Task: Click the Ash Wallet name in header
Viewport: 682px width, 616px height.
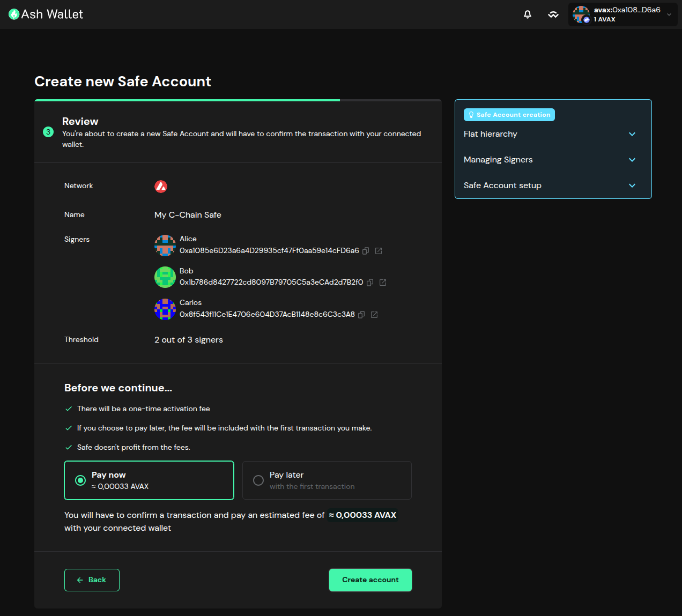Action: click(52, 14)
